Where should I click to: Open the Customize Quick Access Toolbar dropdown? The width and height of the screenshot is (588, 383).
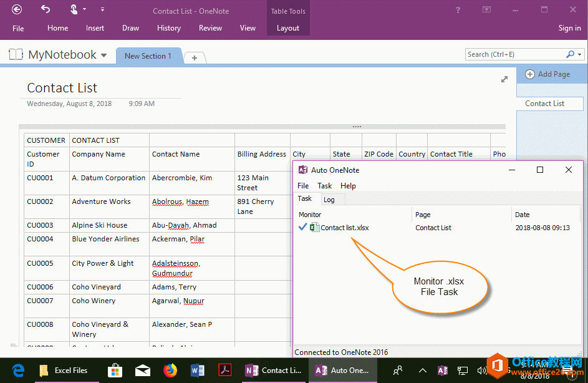click(102, 9)
